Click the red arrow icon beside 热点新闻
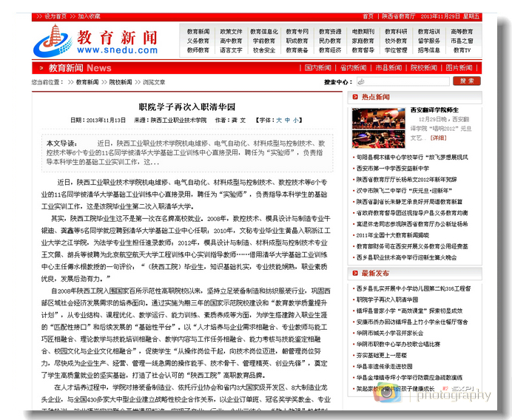512x420 pixels. tap(355, 97)
